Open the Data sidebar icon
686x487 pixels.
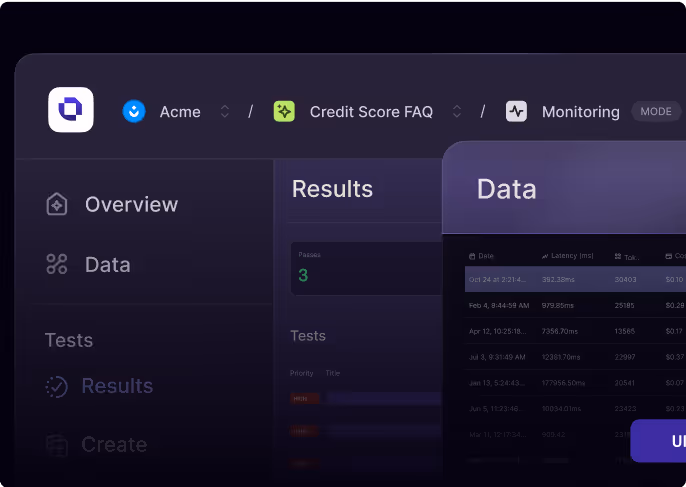pyautogui.click(x=57, y=264)
